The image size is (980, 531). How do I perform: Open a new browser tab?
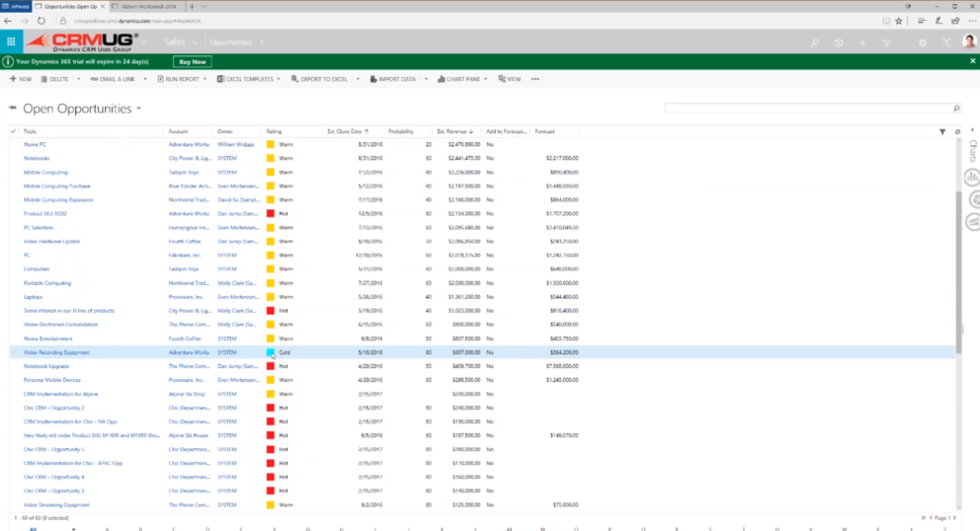[x=192, y=6]
